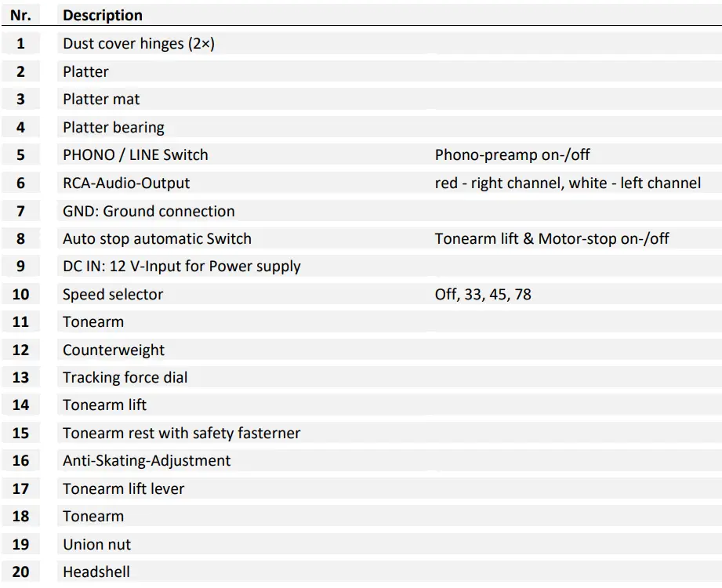Select the "PHONO / LINE Switch" text
The image size is (722, 588).
tap(136, 155)
